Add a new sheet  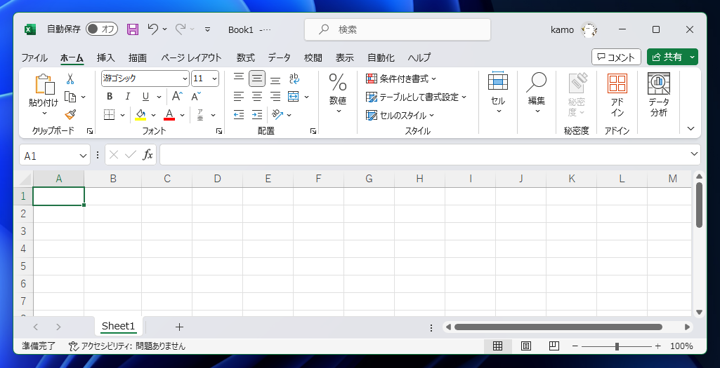(180, 327)
